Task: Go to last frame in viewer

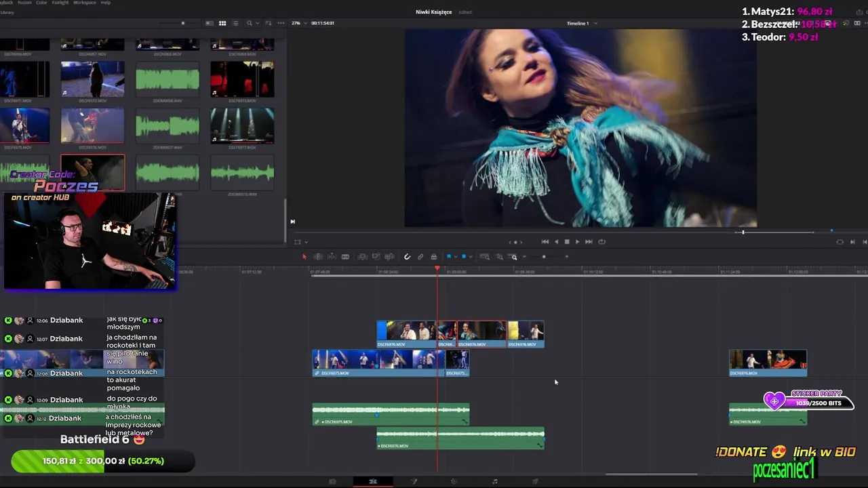Action: coord(589,241)
